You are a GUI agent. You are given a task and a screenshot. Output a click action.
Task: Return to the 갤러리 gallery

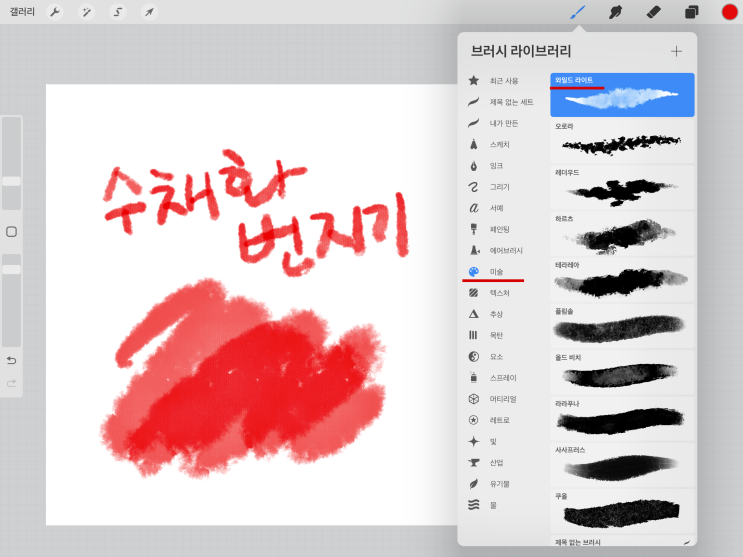22,12
